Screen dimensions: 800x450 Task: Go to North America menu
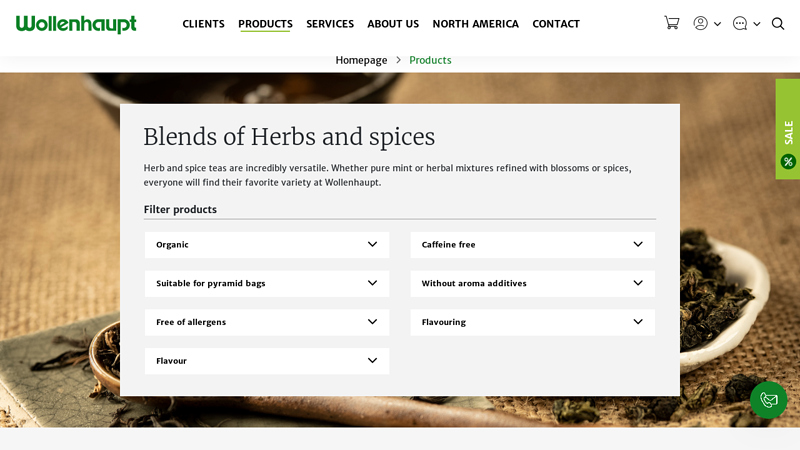click(x=476, y=24)
